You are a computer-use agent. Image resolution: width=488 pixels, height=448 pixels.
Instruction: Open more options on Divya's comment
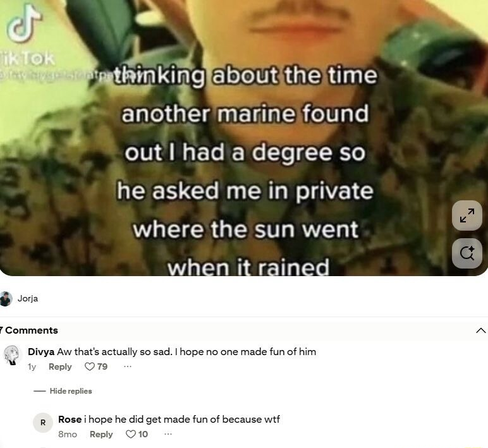[128, 366]
